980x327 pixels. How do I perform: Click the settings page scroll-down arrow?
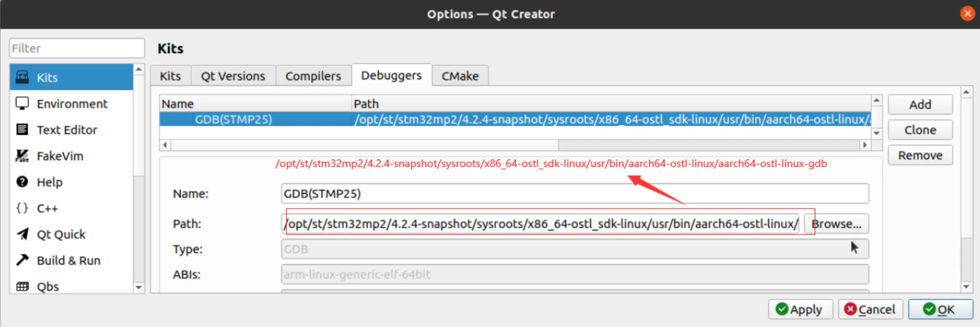pyautogui.click(x=966, y=287)
